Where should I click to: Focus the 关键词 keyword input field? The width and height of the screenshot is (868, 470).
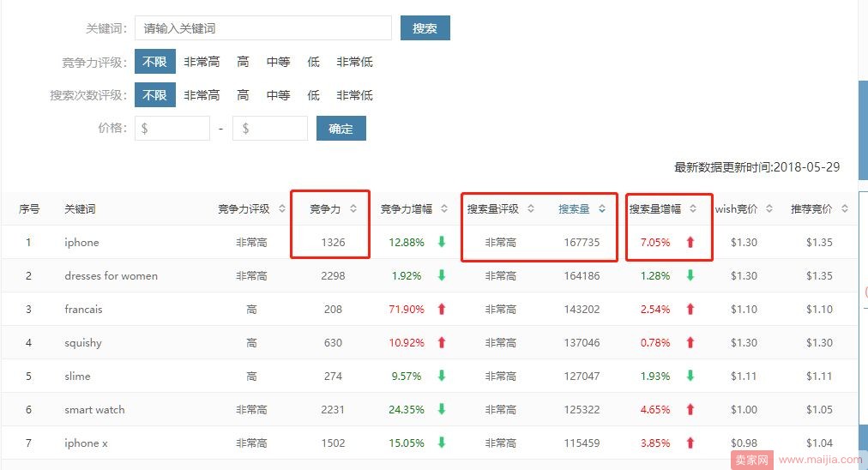tap(263, 28)
